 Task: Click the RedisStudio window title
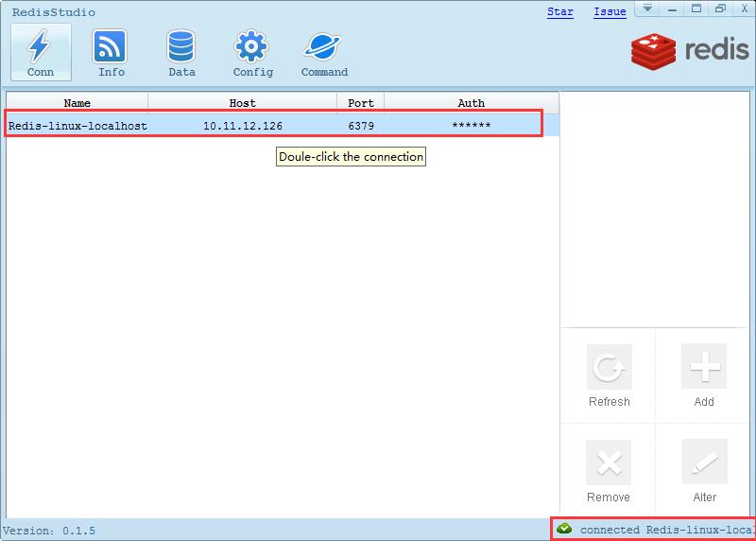(x=54, y=12)
